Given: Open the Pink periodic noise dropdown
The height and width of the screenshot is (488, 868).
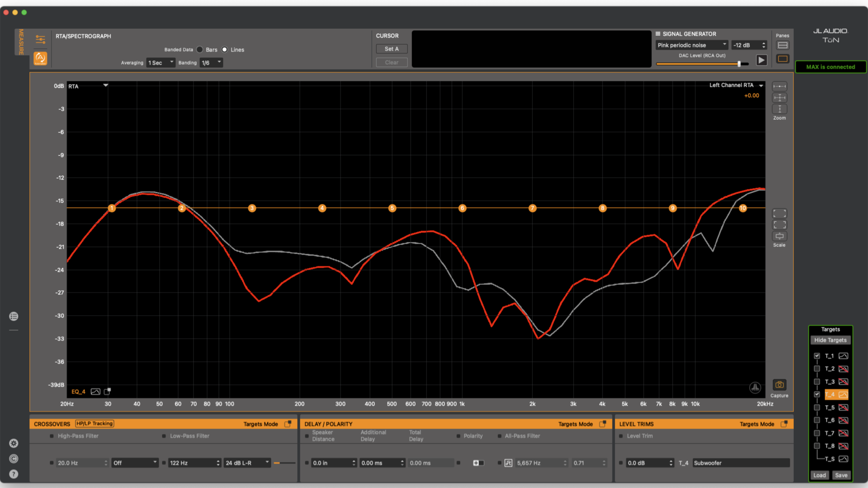Looking at the screenshot, I should (x=692, y=45).
